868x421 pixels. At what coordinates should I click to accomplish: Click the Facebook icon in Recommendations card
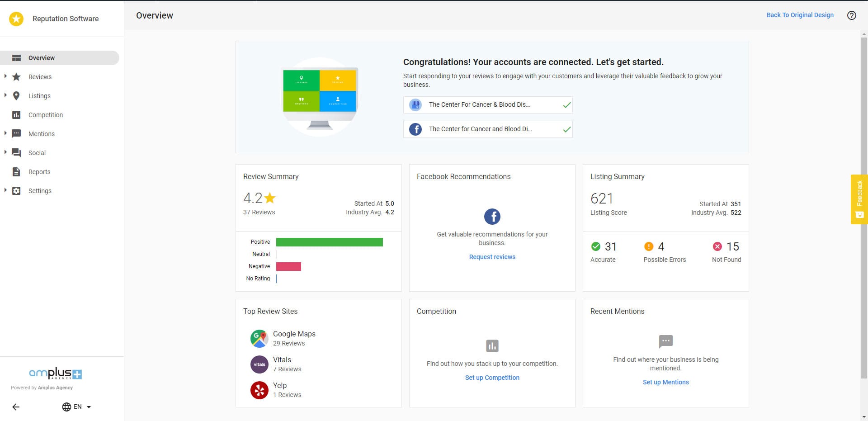click(492, 217)
